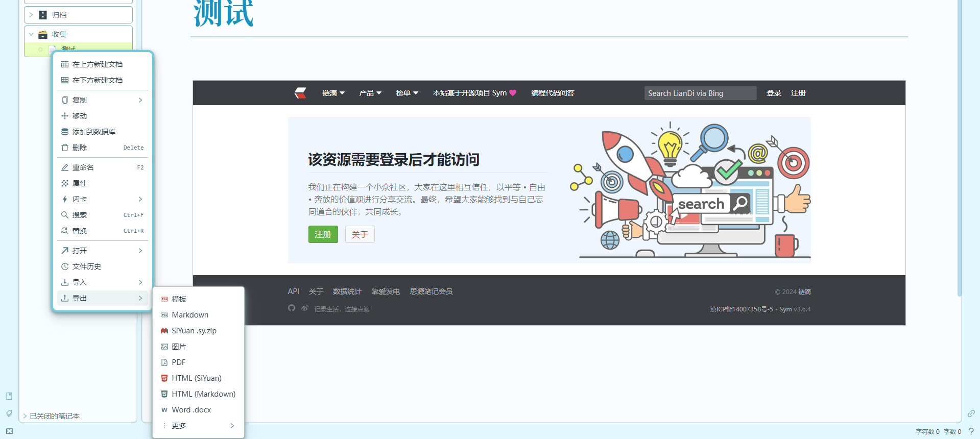
Task: Open the 靠爱发电 footer link
Action: click(x=386, y=291)
